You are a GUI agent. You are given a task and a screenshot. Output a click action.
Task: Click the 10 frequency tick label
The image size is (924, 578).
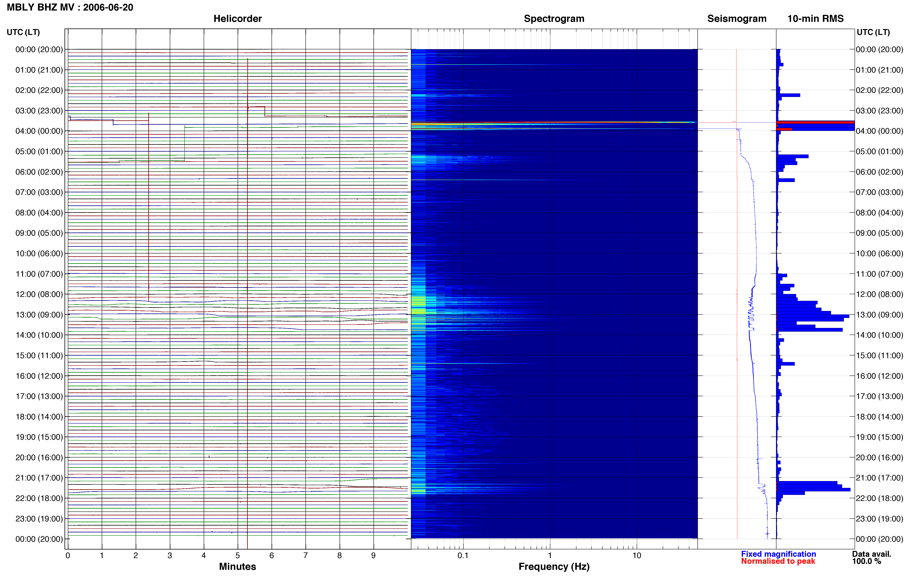[x=636, y=555]
